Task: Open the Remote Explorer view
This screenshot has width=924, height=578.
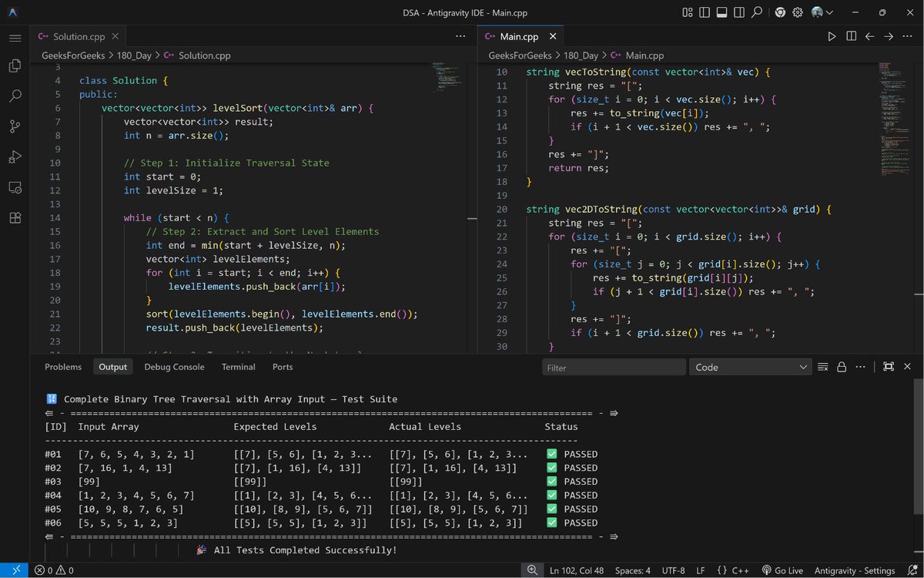Action: click(15, 187)
